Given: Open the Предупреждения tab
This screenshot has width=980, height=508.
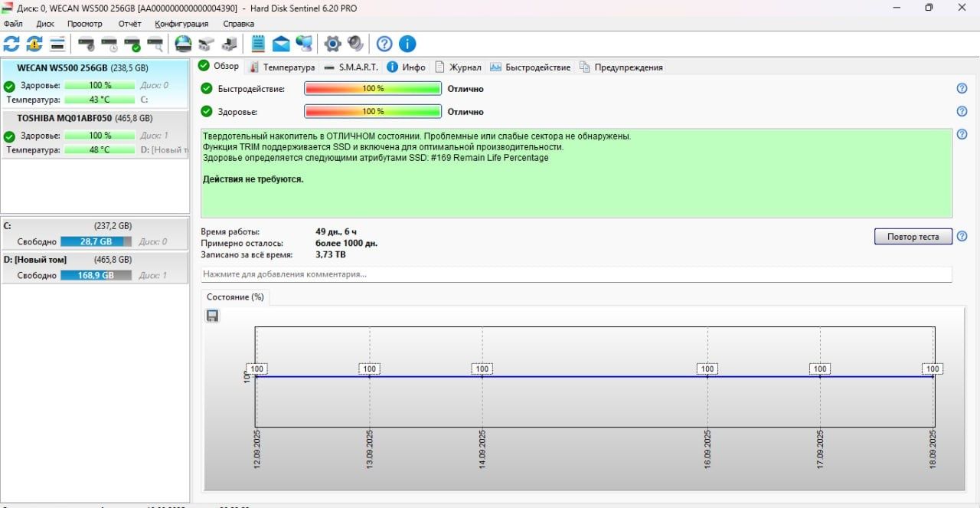Looking at the screenshot, I should point(621,67).
